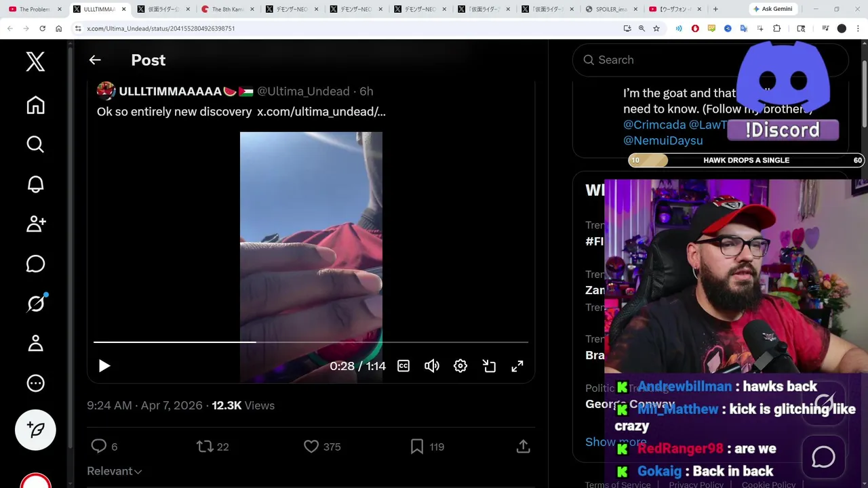
Task: Open ULLLTIMMAAAAA display name
Action: (170, 91)
